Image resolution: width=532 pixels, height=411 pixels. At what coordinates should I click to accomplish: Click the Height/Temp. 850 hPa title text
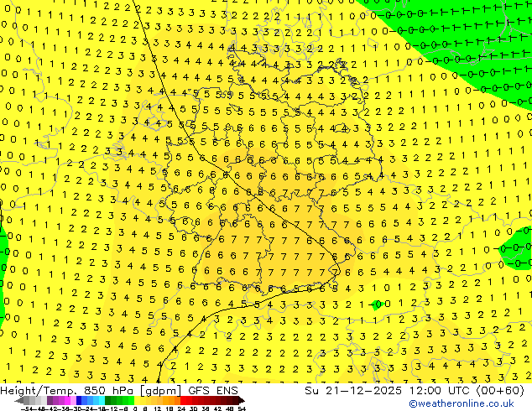[66, 391]
